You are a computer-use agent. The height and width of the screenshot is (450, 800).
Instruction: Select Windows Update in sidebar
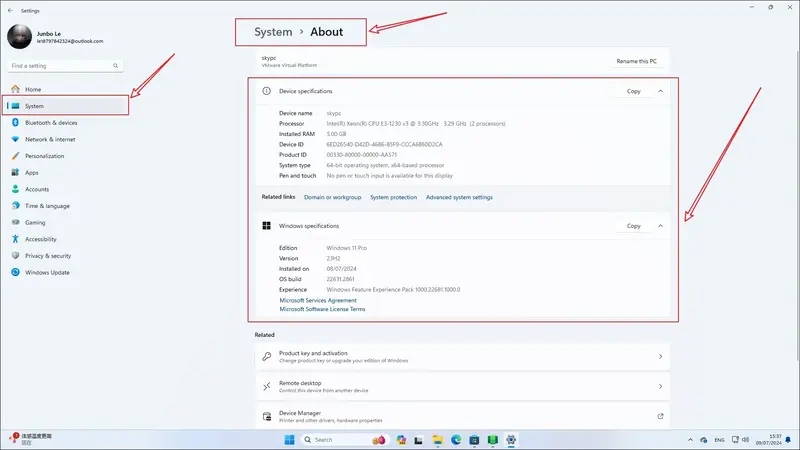(x=47, y=272)
